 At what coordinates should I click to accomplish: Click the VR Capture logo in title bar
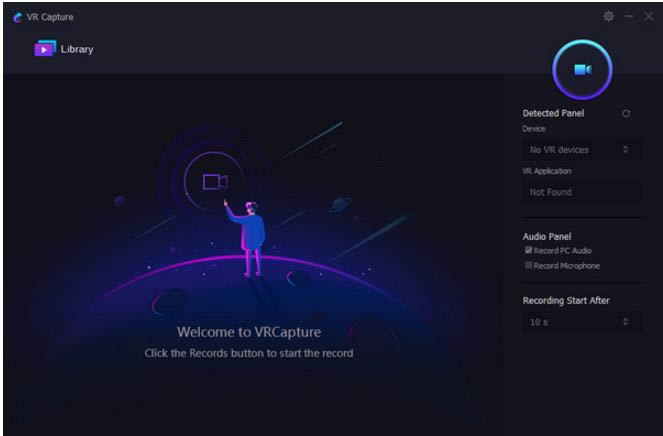[18, 17]
